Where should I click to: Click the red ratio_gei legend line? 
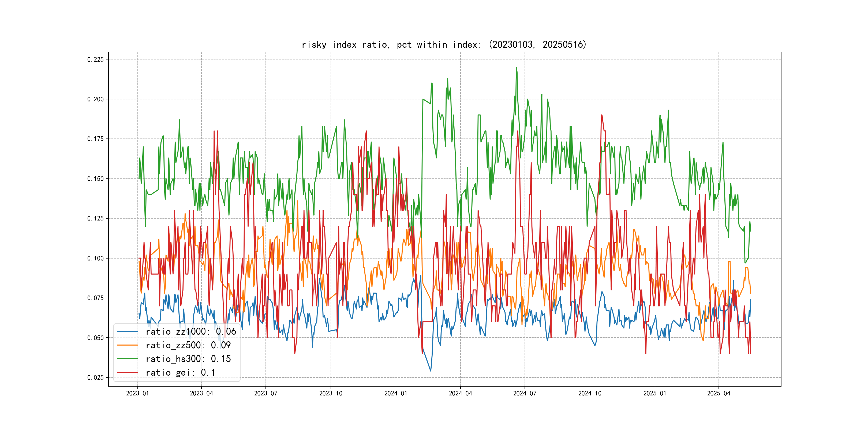coord(127,372)
